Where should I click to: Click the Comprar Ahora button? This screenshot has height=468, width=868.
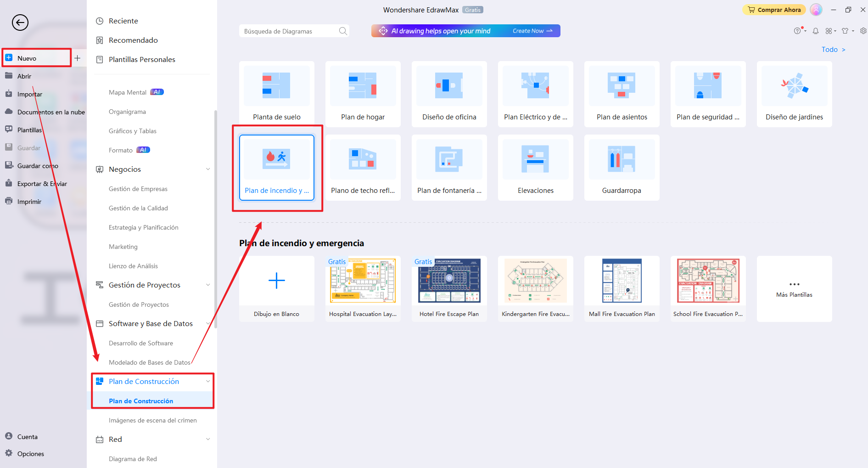click(x=774, y=10)
